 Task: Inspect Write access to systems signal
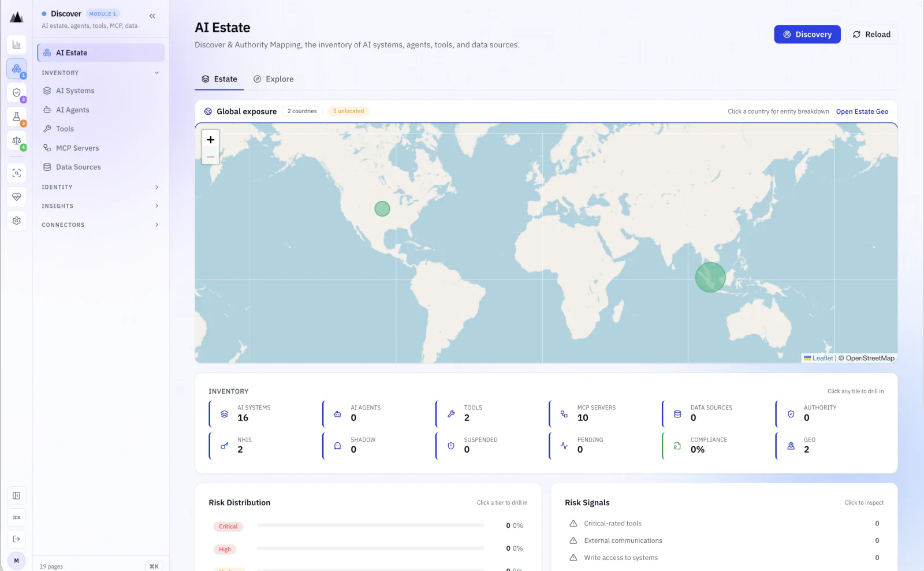724,558
